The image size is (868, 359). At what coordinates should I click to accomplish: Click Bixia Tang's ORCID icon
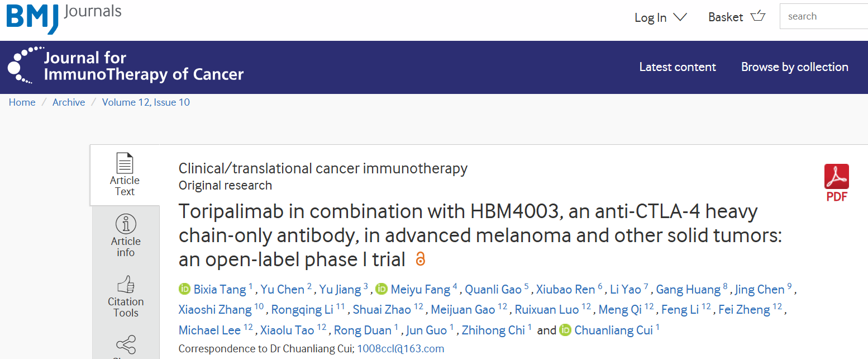coord(185,289)
